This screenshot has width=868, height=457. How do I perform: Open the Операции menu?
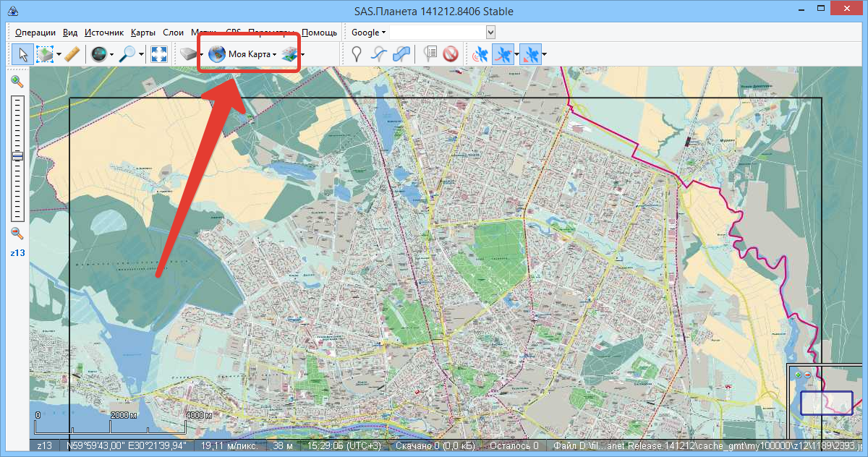[x=35, y=33]
